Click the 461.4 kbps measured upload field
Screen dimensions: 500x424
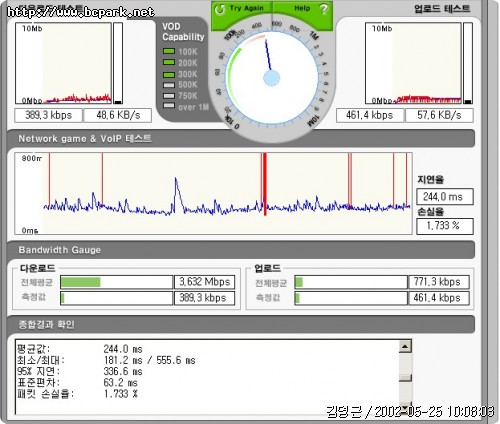(439, 298)
